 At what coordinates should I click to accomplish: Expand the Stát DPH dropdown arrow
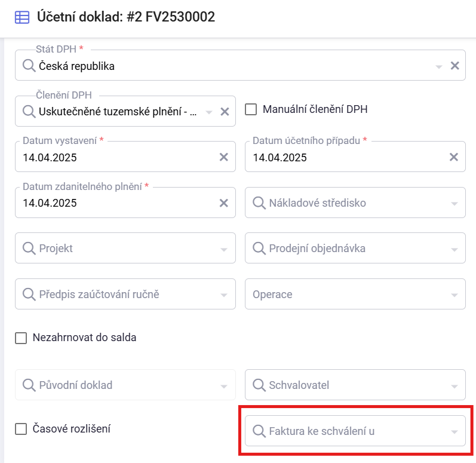(438, 67)
